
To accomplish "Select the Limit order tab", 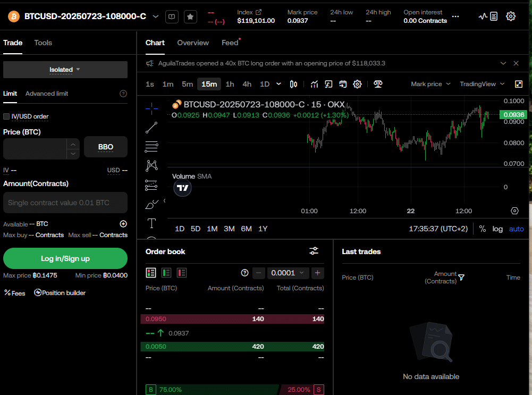I will (x=10, y=94).
